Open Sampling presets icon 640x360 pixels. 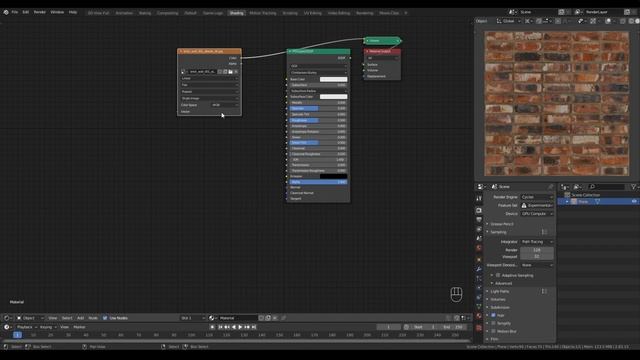pos(544,232)
